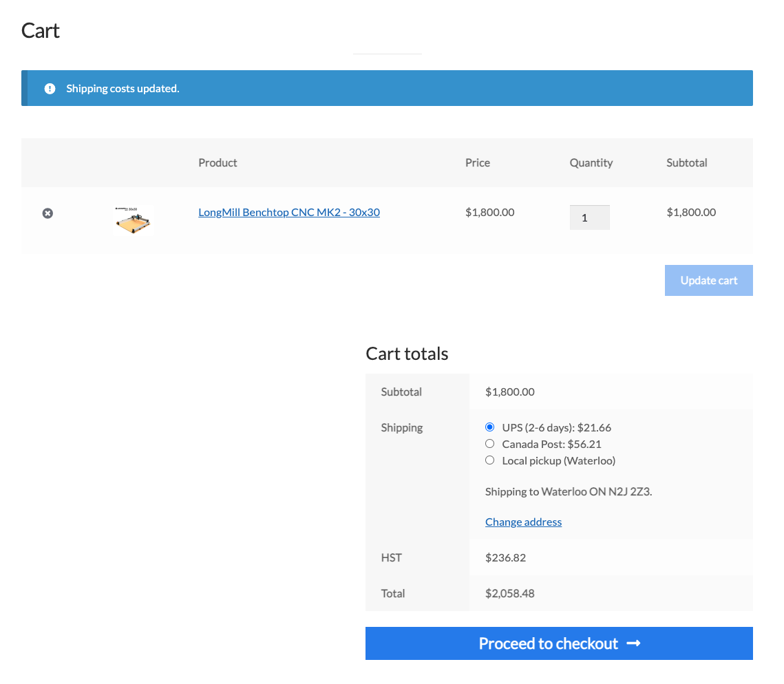Click the Product column header
The height and width of the screenshot is (684, 784).
click(218, 162)
